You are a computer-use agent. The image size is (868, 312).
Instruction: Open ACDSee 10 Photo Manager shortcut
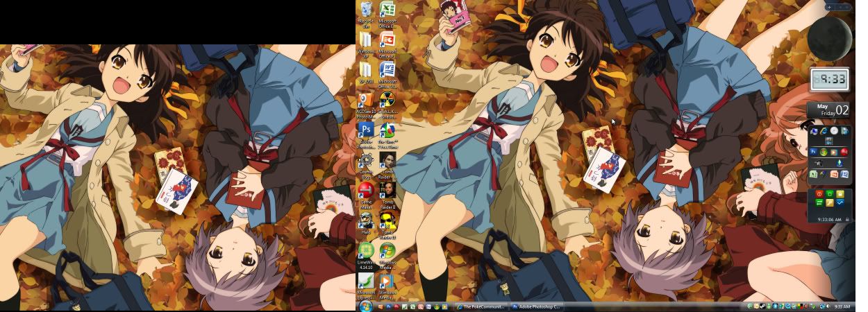366,105
